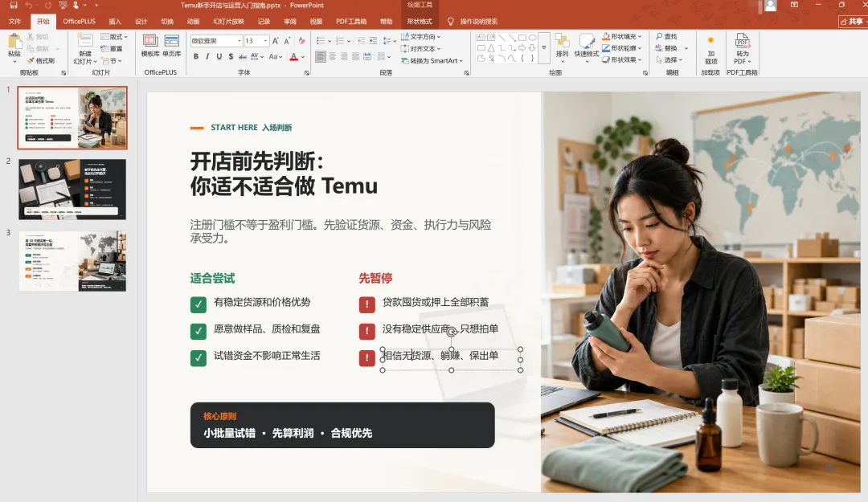Screen dimensions: 868x502
Task: Click the text Shadow (S) icon
Action: pos(231,56)
